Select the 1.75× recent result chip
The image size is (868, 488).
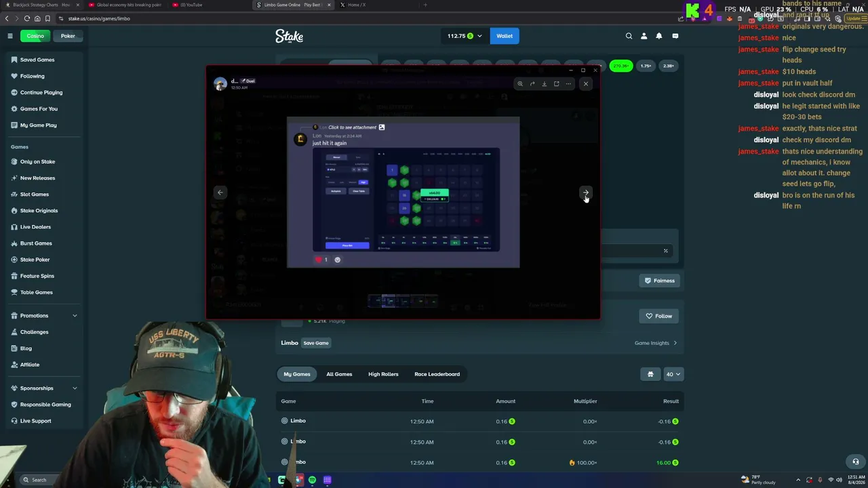click(646, 66)
